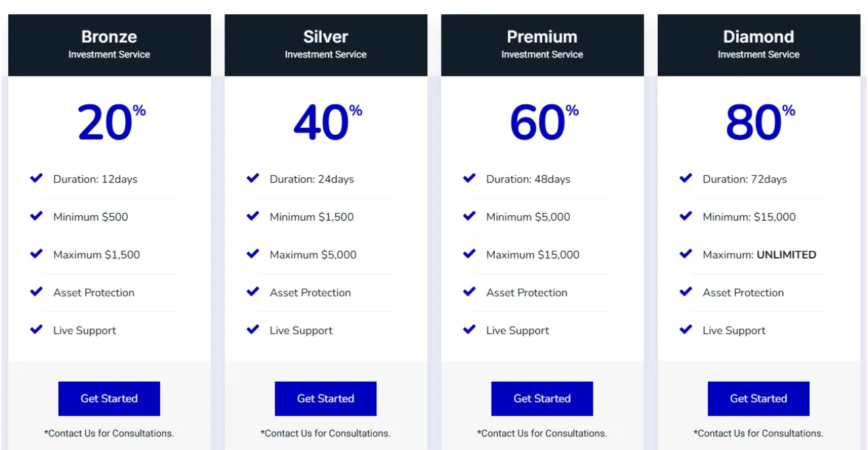
Task: Click the checkmark beside Maximum $15,000
Action: click(469, 254)
